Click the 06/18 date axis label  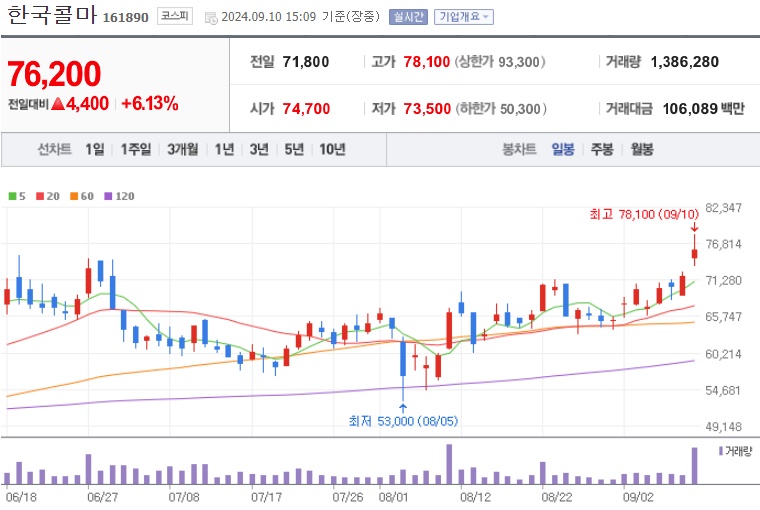(21, 497)
